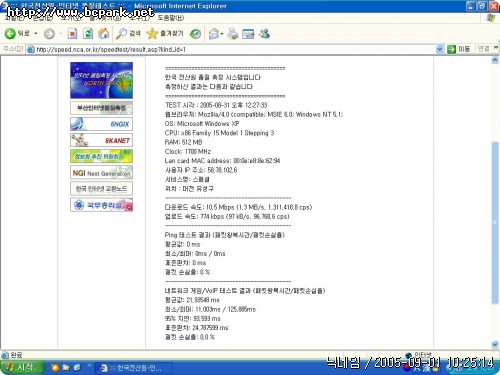Open the Search magnifier button
Image resolution: width=500 pixels, height=375 pixels.
[x=128, y=34]
